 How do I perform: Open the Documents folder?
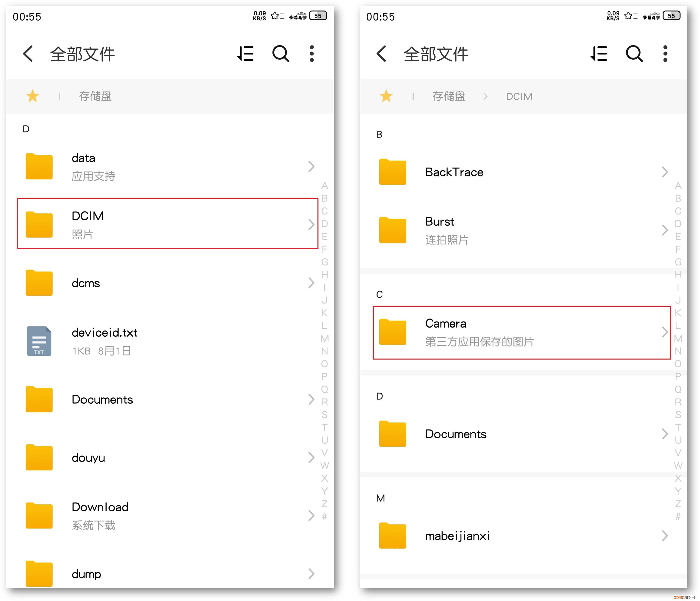pos(102,399)
